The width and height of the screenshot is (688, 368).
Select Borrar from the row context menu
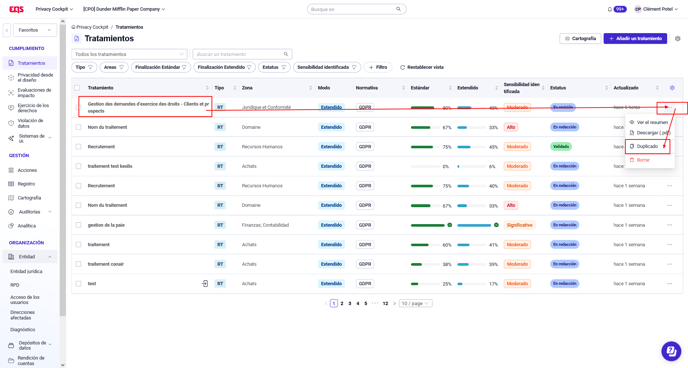coord(643,160)
